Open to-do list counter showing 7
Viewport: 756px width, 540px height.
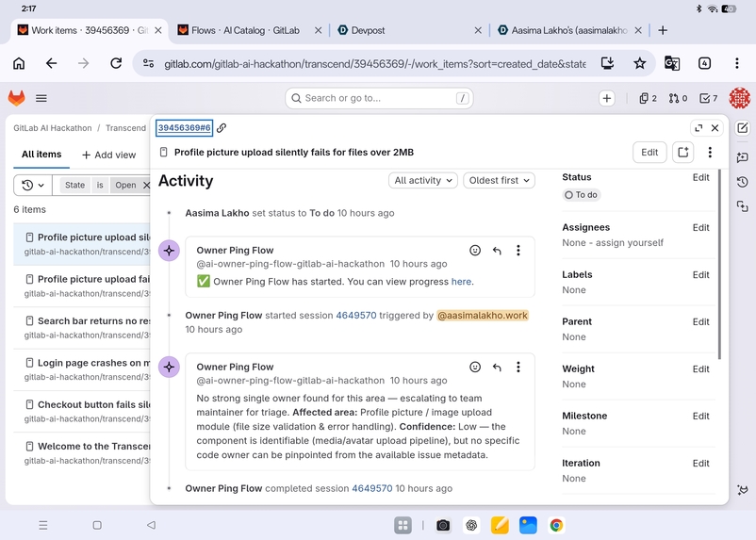coord(708,98)
